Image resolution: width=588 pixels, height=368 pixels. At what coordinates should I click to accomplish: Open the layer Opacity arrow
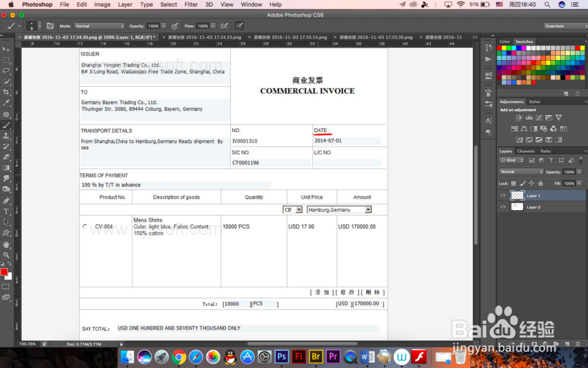[x=579, y=171]
